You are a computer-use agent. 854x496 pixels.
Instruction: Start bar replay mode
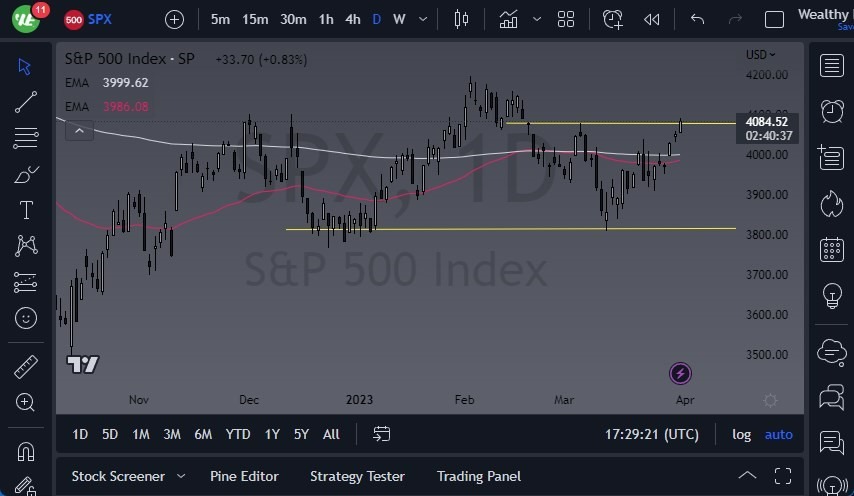pyautogui.click(x=651, y=20)
